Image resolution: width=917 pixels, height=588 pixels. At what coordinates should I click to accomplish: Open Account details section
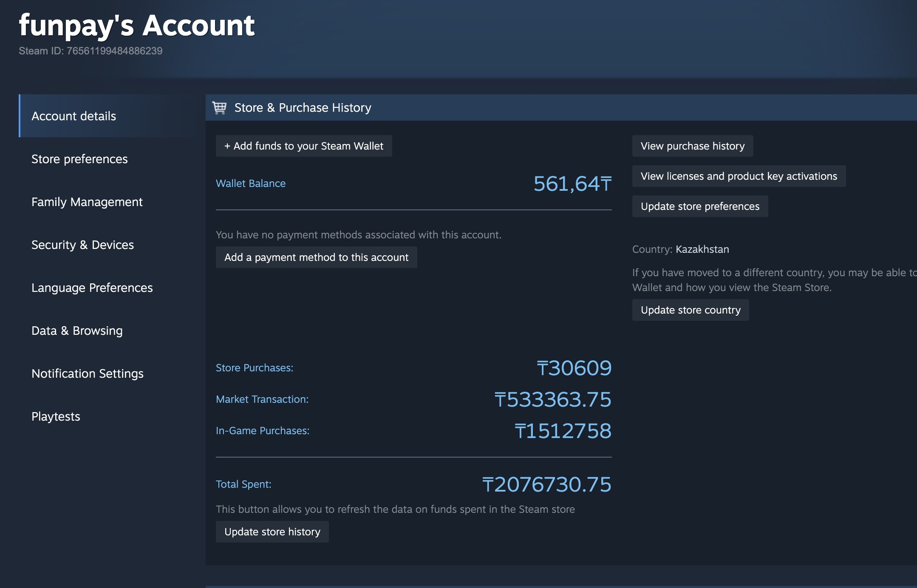(x=112, y=116)
